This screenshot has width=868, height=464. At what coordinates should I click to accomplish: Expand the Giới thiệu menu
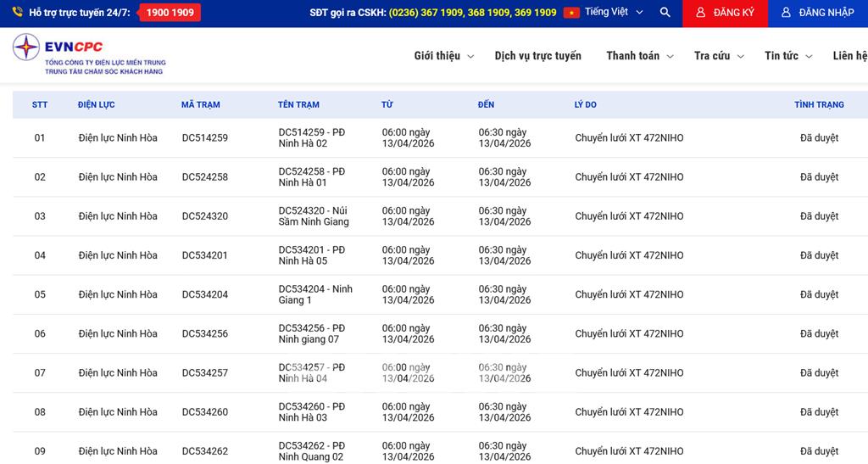443,56
